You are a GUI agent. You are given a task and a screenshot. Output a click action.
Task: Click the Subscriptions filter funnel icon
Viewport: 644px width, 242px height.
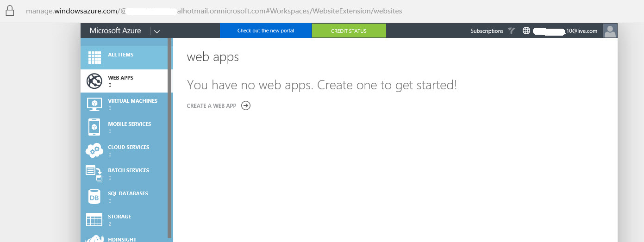[511, 31]
